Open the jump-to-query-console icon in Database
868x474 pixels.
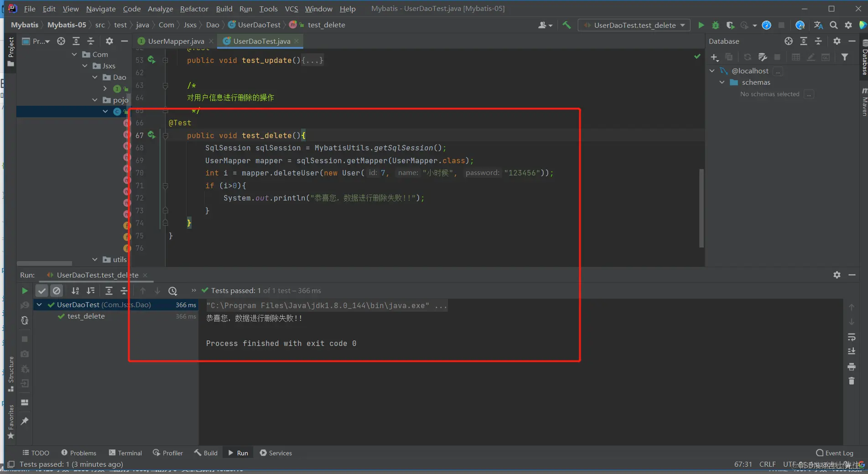tap(826, 57)
